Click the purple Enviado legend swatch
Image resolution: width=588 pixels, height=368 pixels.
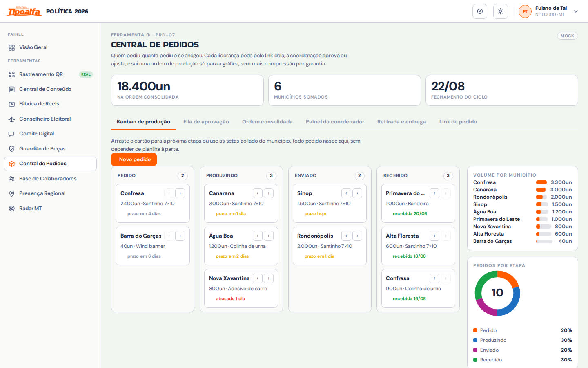click(475, 350)
